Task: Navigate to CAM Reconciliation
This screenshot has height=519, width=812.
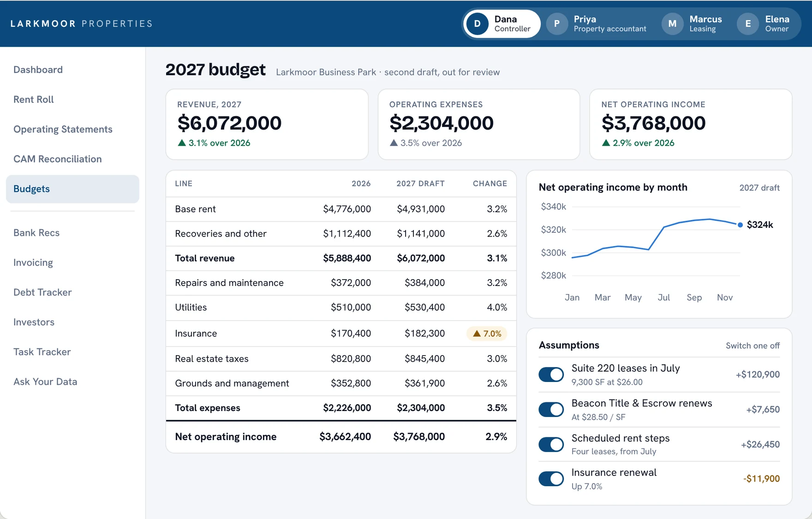Action: coord(72,159)
